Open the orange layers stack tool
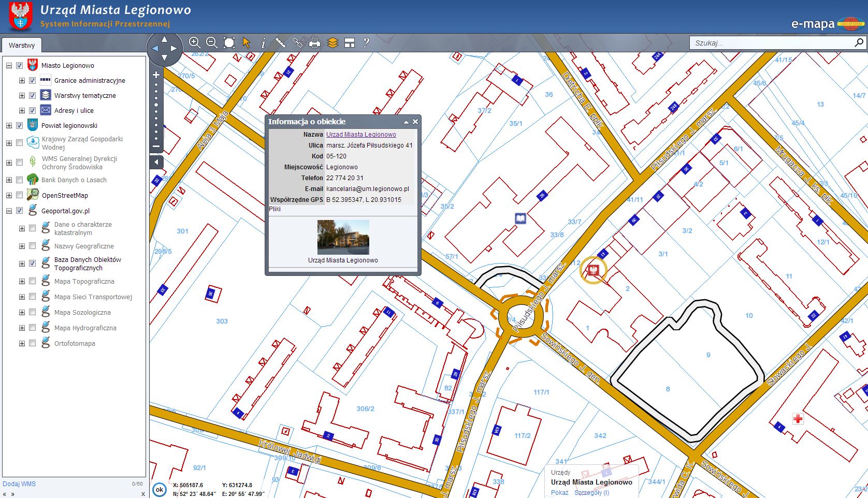 tap(332, 43)
